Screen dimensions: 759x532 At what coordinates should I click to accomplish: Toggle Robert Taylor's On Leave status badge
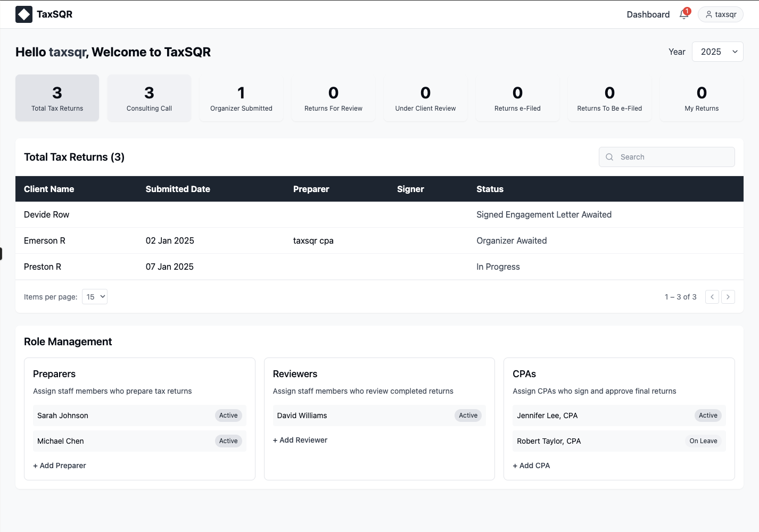(x=703, y=441)
